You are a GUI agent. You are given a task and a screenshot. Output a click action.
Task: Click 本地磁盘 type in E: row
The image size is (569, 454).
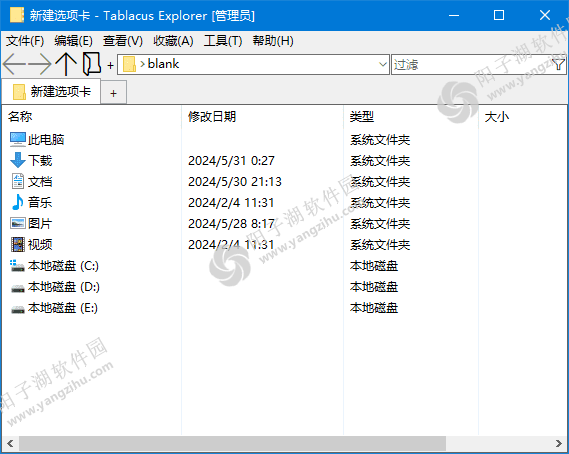(x=374, y=308)
